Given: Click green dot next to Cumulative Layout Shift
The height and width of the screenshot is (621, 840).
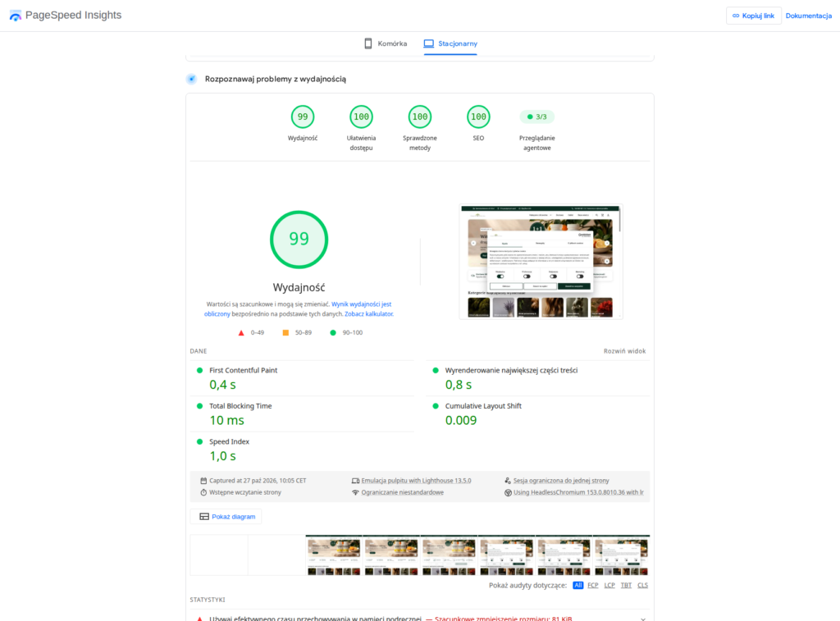Looking at the screenshot, I should click(436, 406).
